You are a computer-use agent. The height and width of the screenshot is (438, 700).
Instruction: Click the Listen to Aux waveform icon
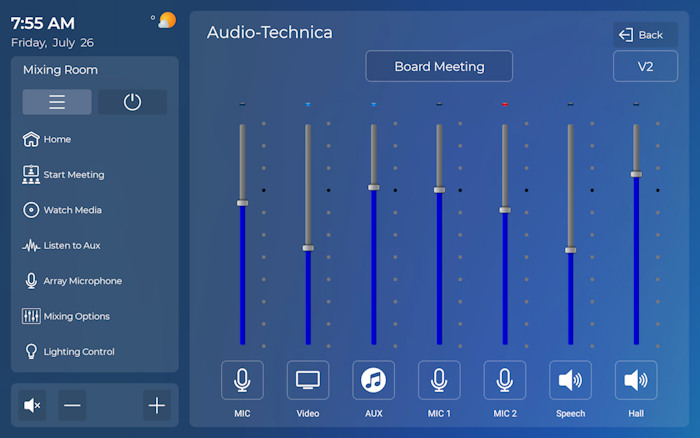31,246
